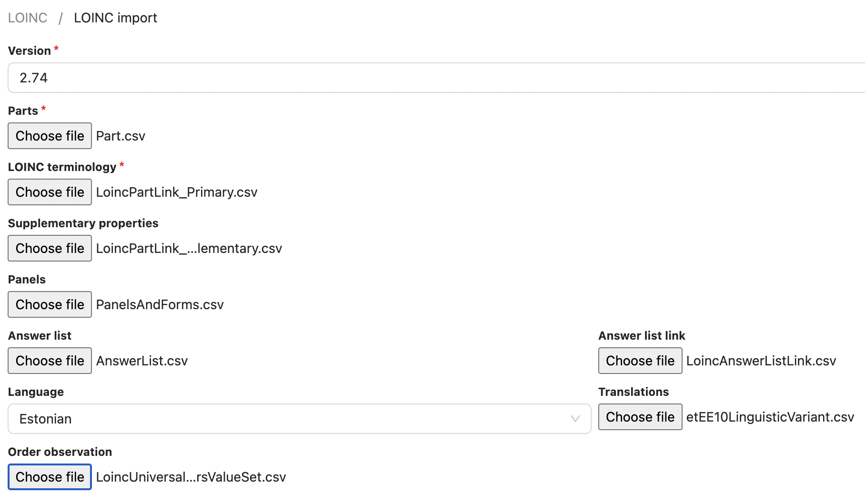The width and height of the screenshot is (865, 504).
Task: Choose file for Answer list
Action: coord(50,361)
